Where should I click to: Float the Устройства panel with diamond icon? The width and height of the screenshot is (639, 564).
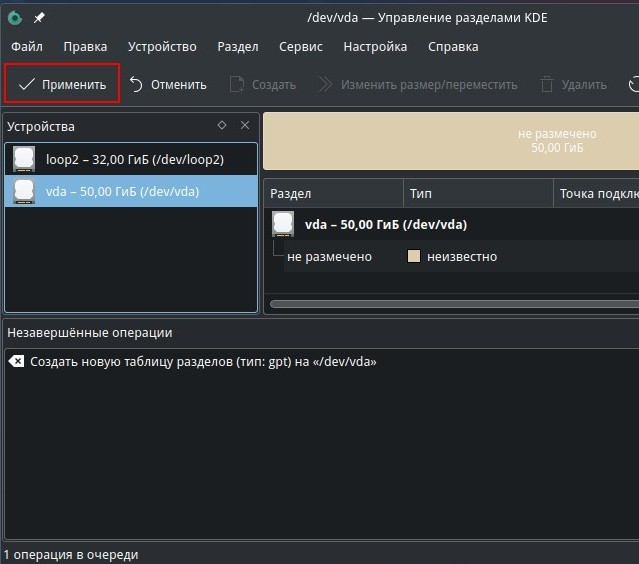222,126
